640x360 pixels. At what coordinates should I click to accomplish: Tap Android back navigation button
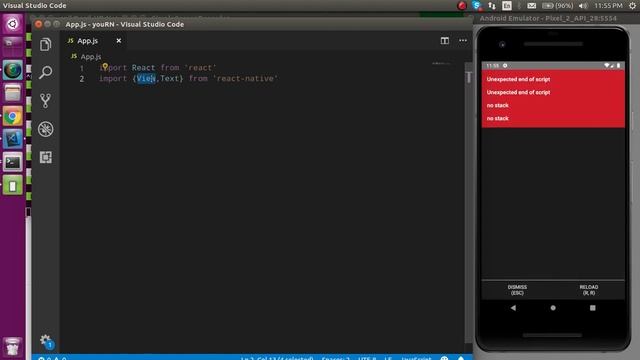(513, 308)
